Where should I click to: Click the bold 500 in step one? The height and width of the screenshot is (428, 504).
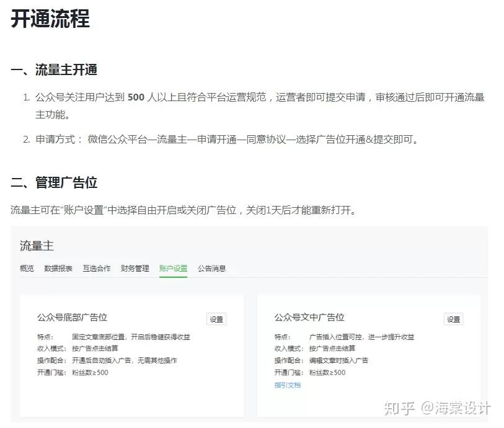click(x=136, y=97)
